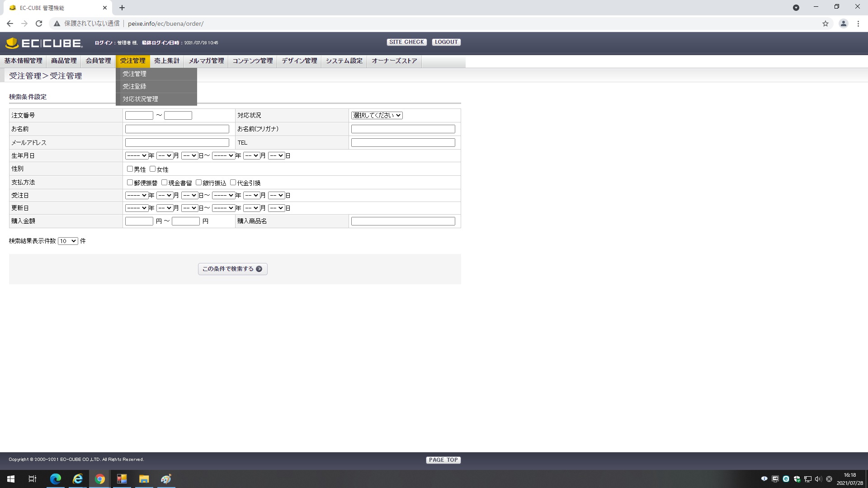The width and height of the screenshot is (868, 488).
Task: Open Internet Explorer from the taskbar
Action: click(x=78, y=479)
